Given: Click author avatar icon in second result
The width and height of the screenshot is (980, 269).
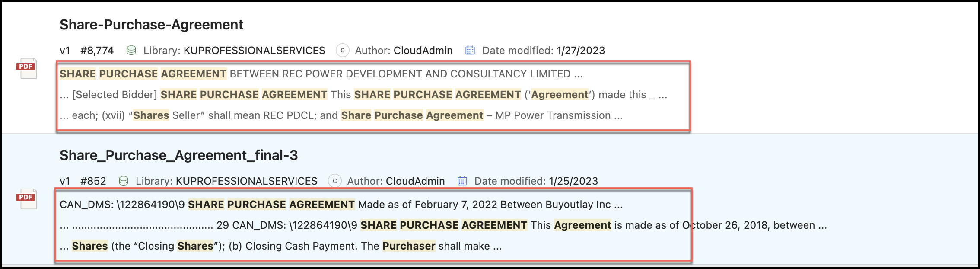Looking at the screenshot, I should 334,181.
